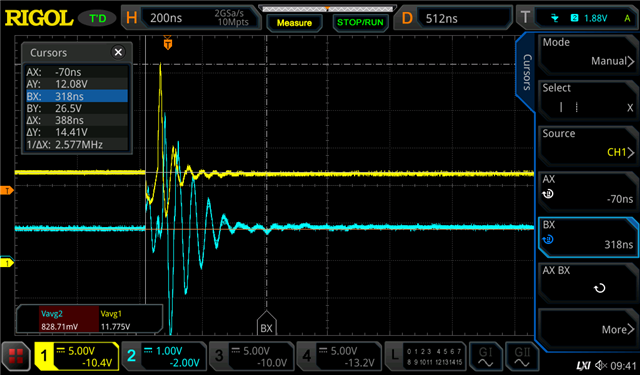This screenshot has width=640, height=375.
Task: Open the More cursor options
Action: click(588, 328)
